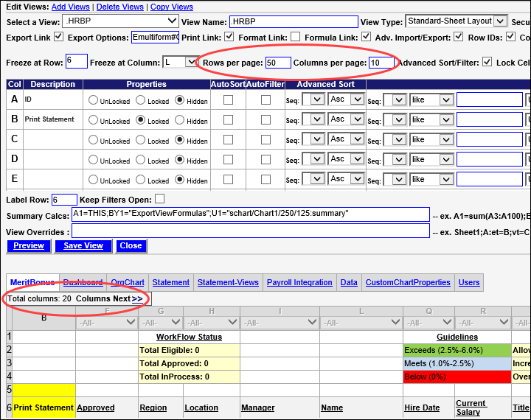Click the green Exceeds guideline cell
Screen dimensions: 531x420
coord(457,350)
